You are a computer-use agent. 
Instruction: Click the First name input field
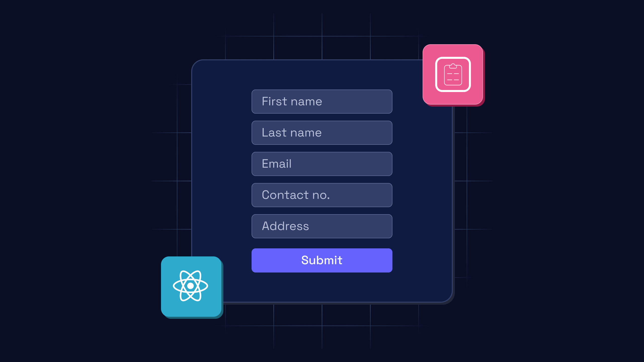(x=321, y=101)
